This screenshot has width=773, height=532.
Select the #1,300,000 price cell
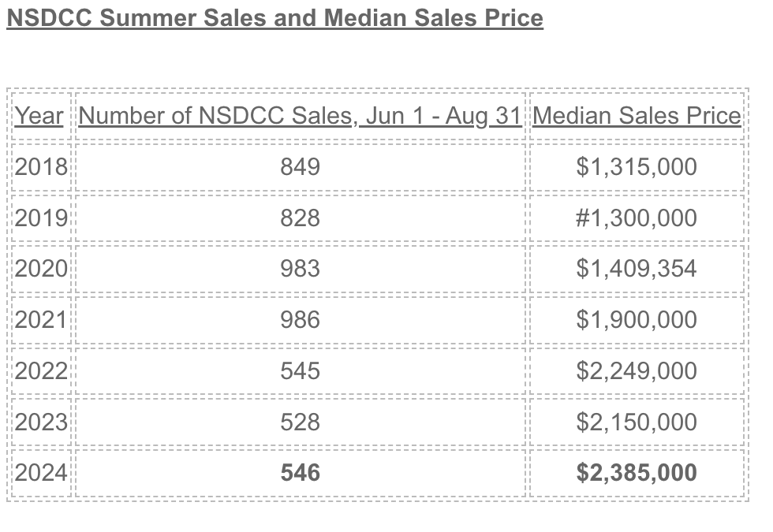point(637,218)
